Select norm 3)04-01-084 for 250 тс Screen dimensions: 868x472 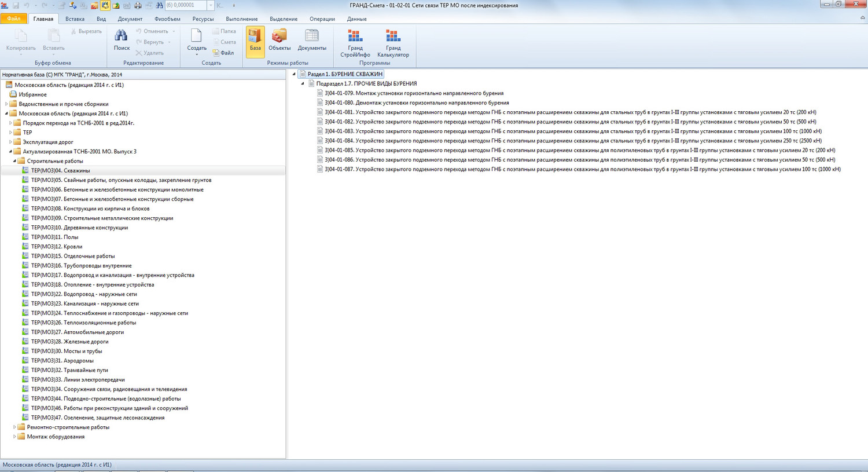573,141
